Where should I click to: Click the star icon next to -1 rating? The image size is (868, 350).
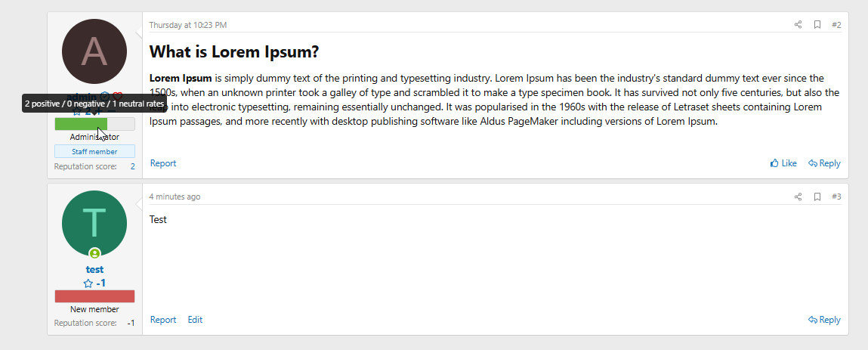pyautogui.click(x=88, y=283)
